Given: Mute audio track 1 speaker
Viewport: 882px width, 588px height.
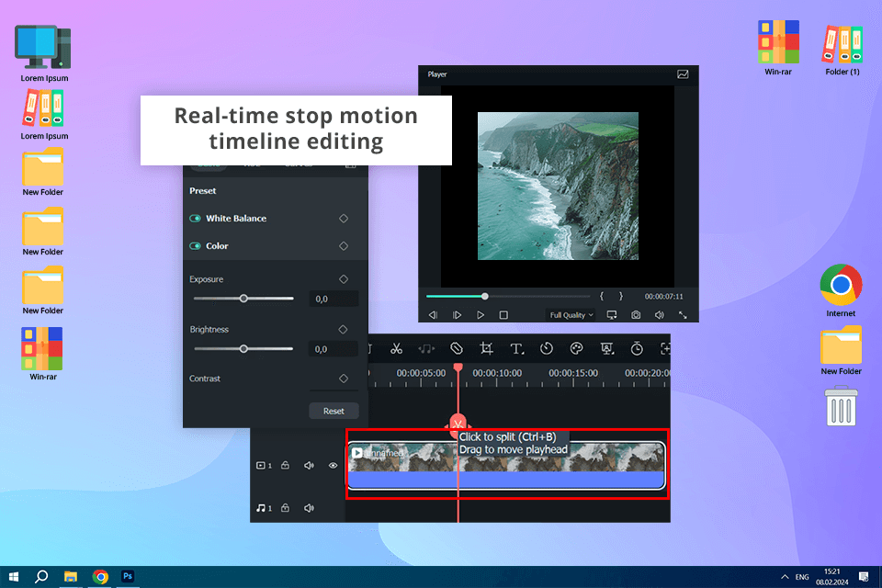Looking at the screenshot, I should [309, 508].
